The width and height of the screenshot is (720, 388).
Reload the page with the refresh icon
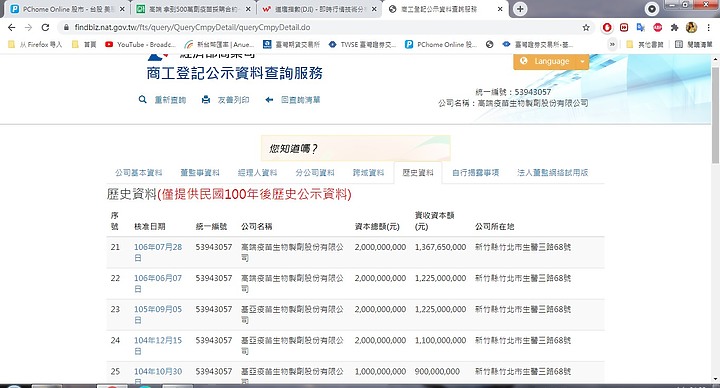45,28
